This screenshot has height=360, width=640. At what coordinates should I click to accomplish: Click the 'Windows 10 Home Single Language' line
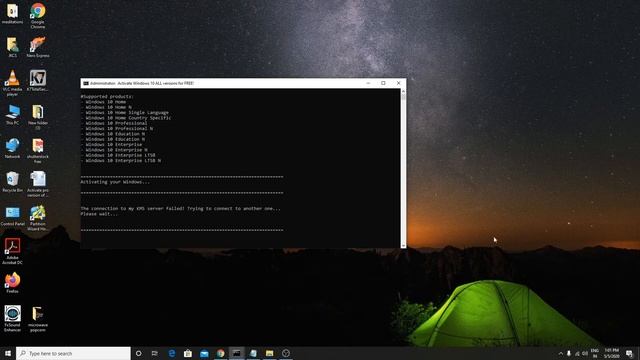[127, 113]
